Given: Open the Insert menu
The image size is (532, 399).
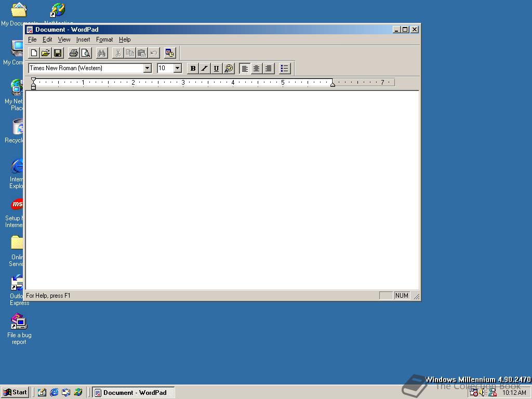Looking at the screenshot, I should tap(83, 39).
